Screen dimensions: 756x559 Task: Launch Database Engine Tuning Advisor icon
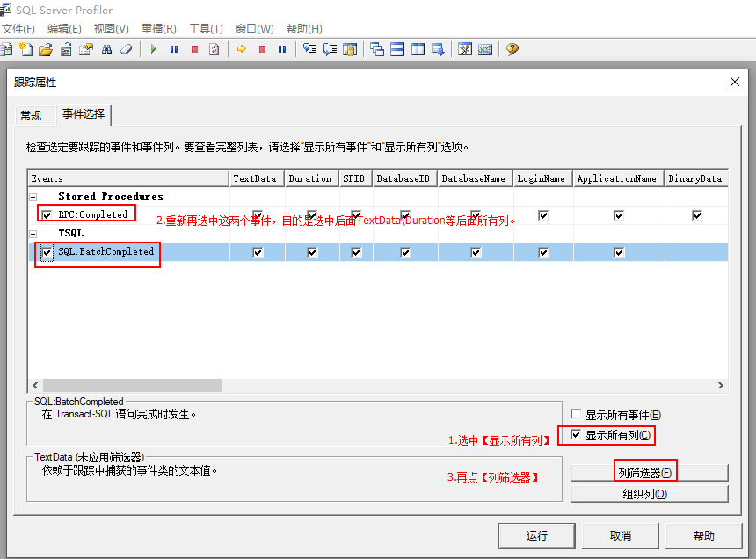tap(465, 49)
